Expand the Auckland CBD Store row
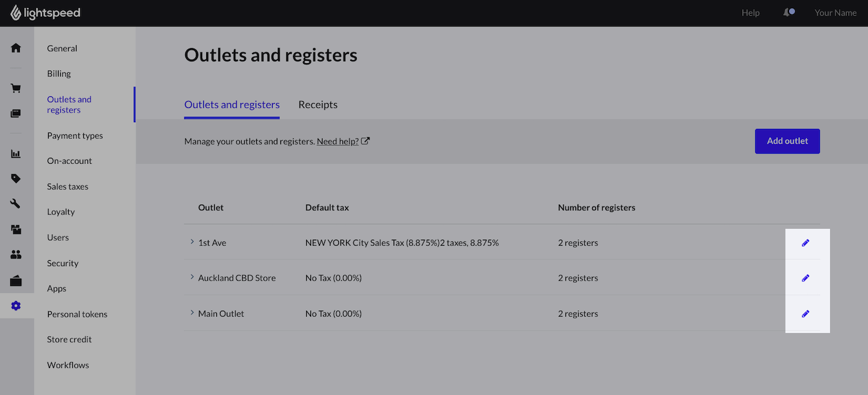This screenshot has height=395, width=868. 192,277
